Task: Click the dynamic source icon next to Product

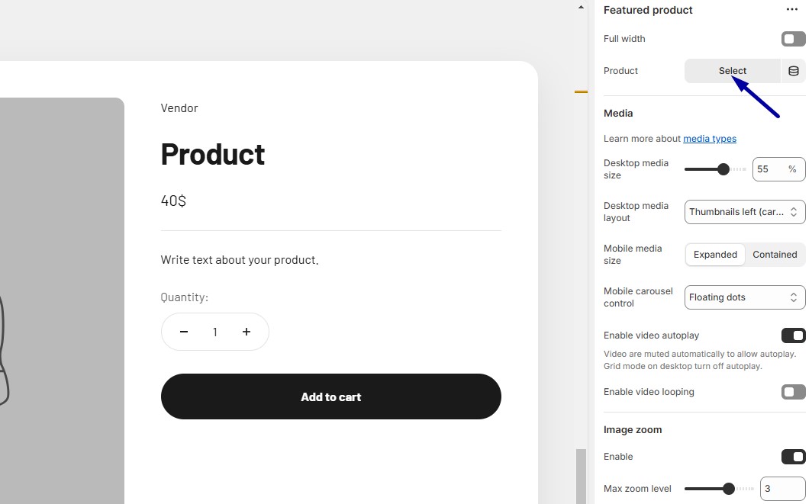Action: (x=794, y=70)
